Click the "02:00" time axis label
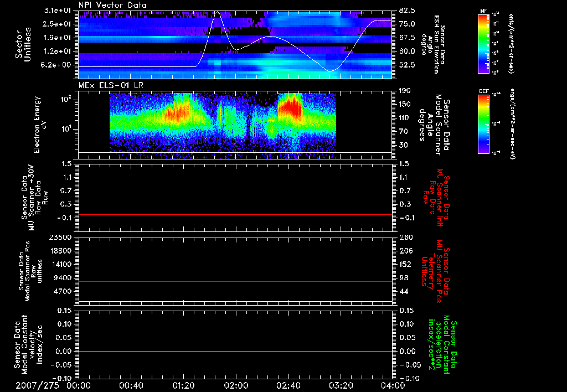The image size is (567, 392). click(x=236, y=385)
